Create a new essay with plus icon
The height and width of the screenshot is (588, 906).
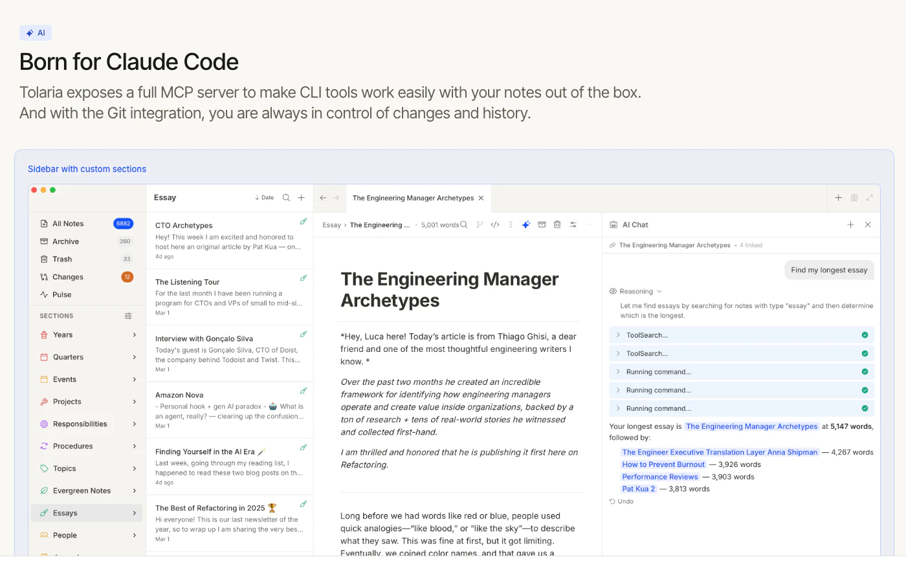tap(301, 198)
